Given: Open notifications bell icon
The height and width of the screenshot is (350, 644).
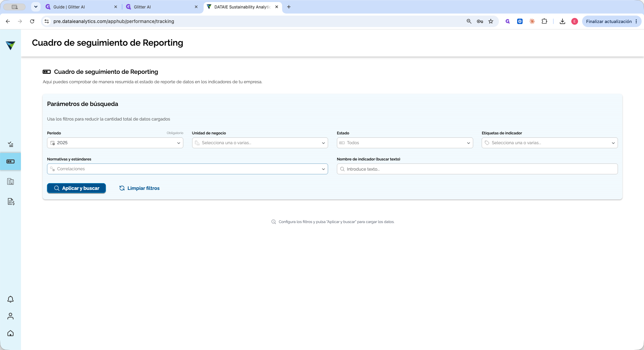Looking at the screenshot, I should [10, 299].
